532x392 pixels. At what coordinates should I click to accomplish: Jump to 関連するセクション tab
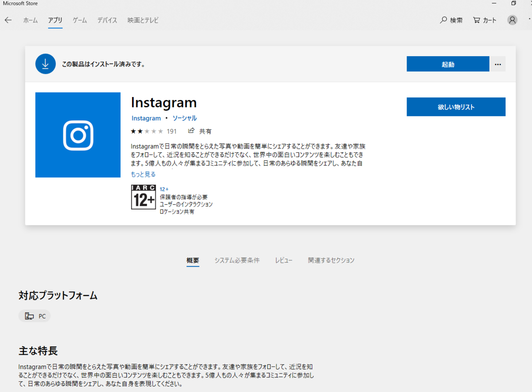[331, 260]
